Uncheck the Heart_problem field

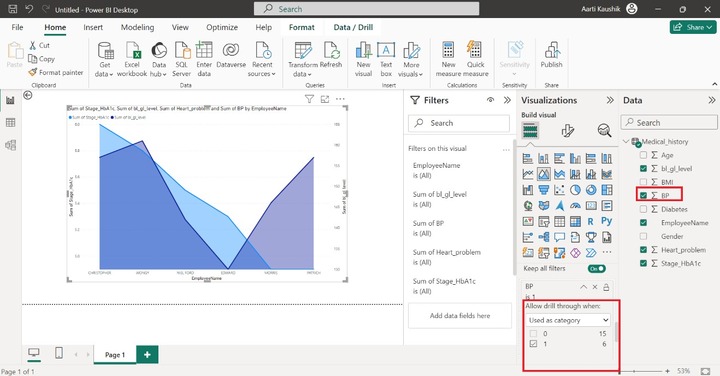point(643,250)
